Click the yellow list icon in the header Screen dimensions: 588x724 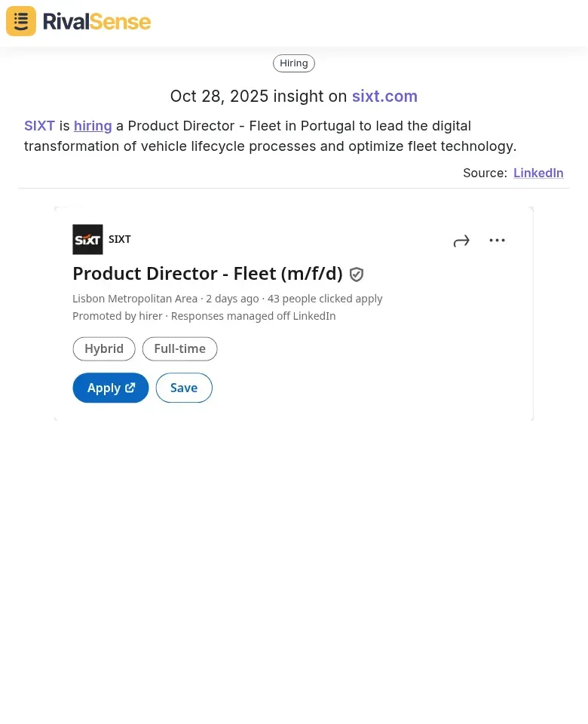(x=20, y=20)
